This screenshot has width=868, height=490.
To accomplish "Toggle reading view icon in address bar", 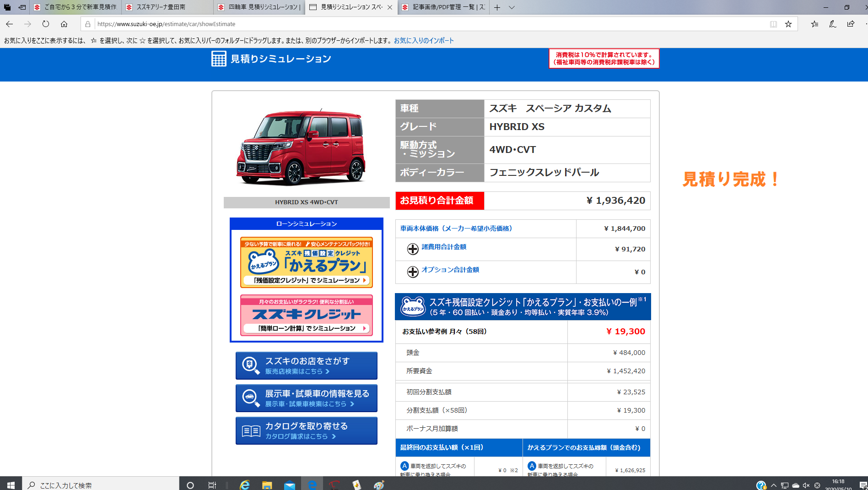I will tap(773, 24).
